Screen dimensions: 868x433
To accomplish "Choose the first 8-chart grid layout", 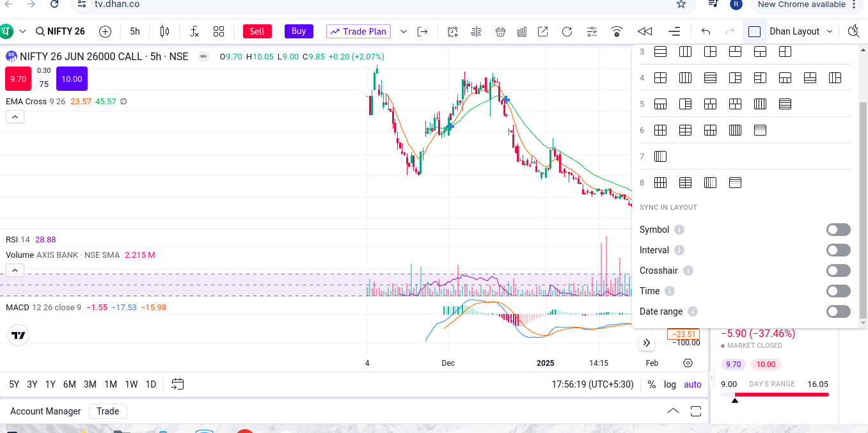I will 661,182.
